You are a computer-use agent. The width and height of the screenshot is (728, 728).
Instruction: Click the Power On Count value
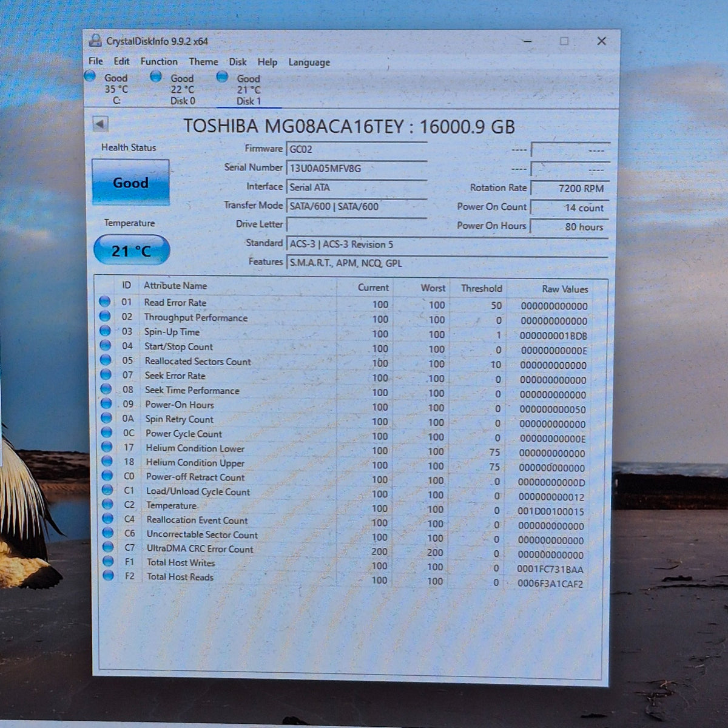[x=568, y=207]
